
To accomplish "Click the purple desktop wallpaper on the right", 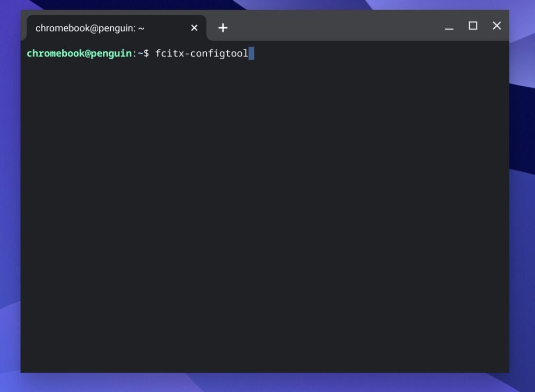I will pyautogui.click(x=522, y=209).
